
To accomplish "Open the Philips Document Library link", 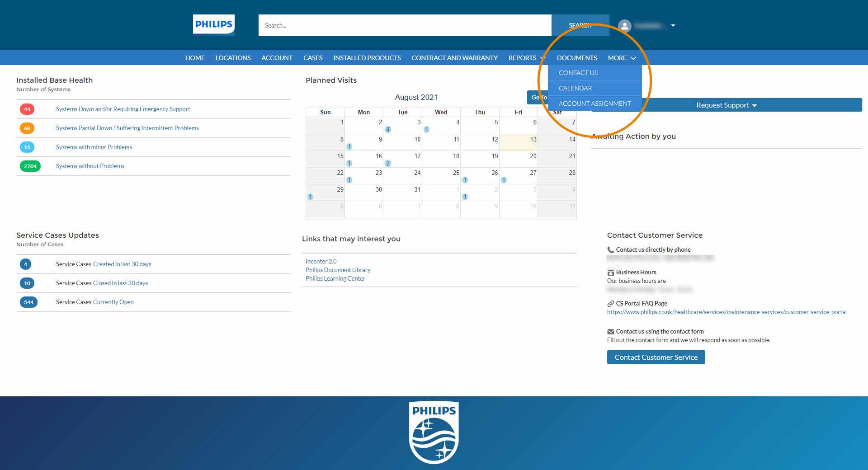I will pyautogui.click(x=338, y=270).
